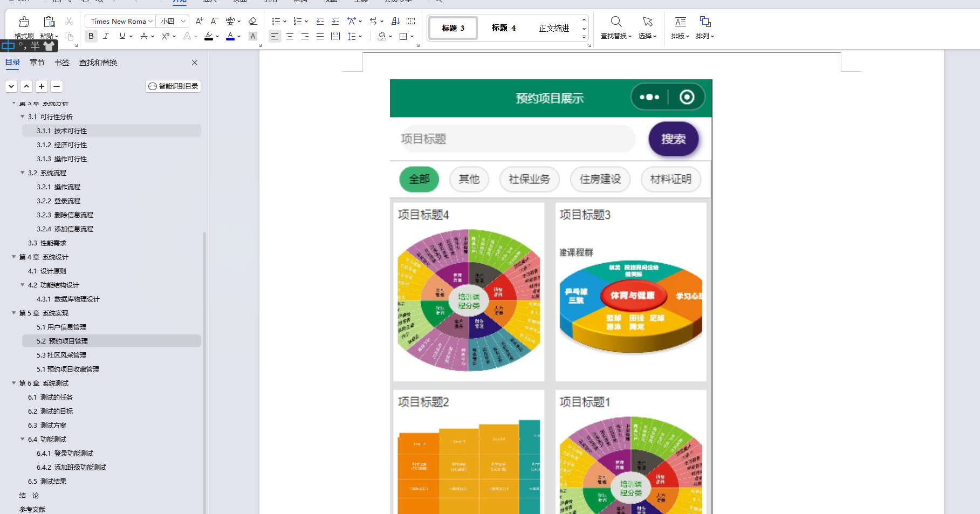Screen dimensions: 980x514
Task: Click the cut (scissors) icon
Action: pos(68,22)
